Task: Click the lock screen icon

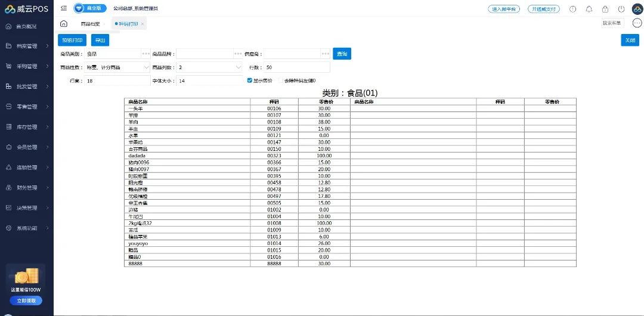Action: pos(605,9)
